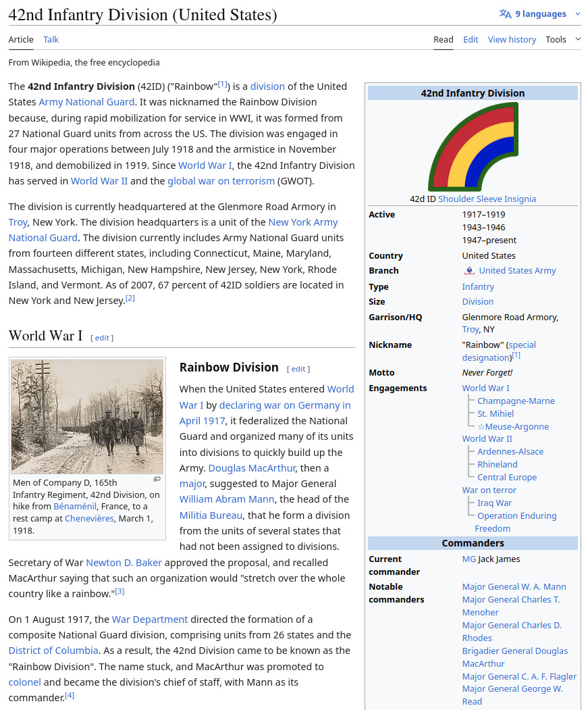588x710 pixels.
Task: Open the MG rank link before Jack James
Action: click(469, 559)
